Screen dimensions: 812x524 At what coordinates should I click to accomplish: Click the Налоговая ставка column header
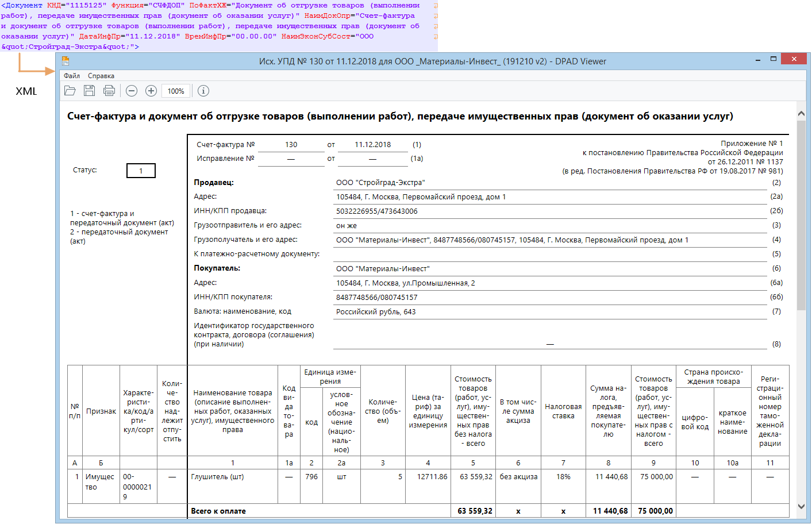pos(563,411)
